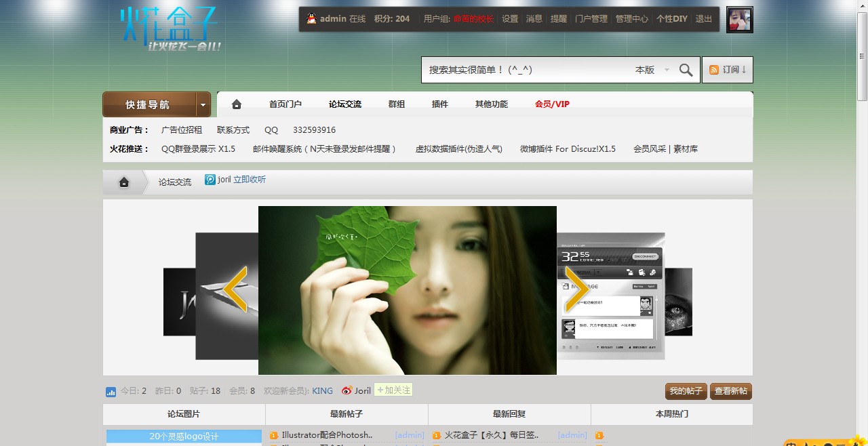
Task: Click the red user group name link
Action: coord(473,19)
